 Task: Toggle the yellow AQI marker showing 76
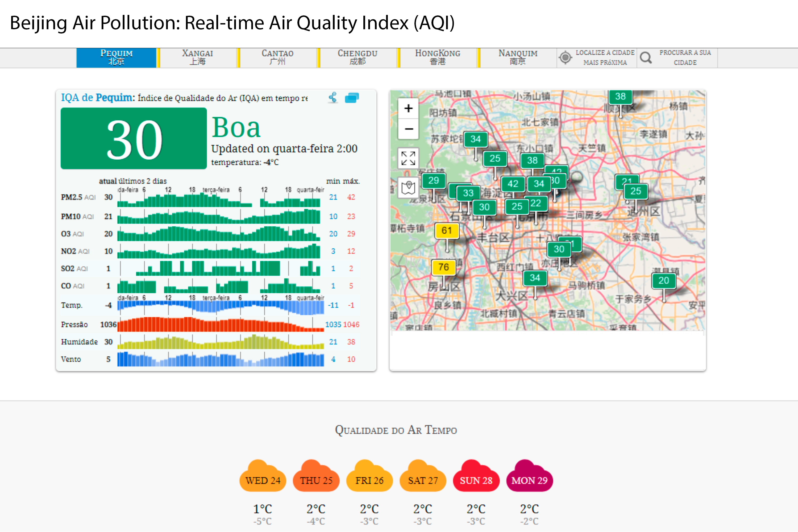click(443, 267)
